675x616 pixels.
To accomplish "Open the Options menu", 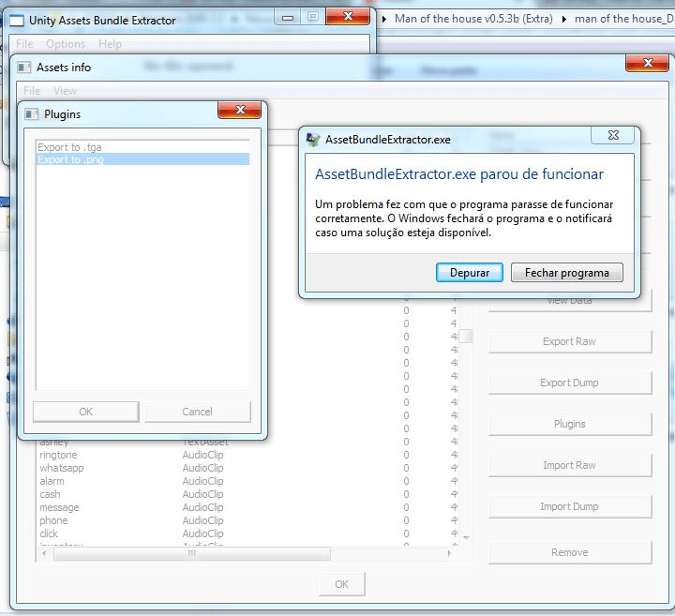I will 66,44.
